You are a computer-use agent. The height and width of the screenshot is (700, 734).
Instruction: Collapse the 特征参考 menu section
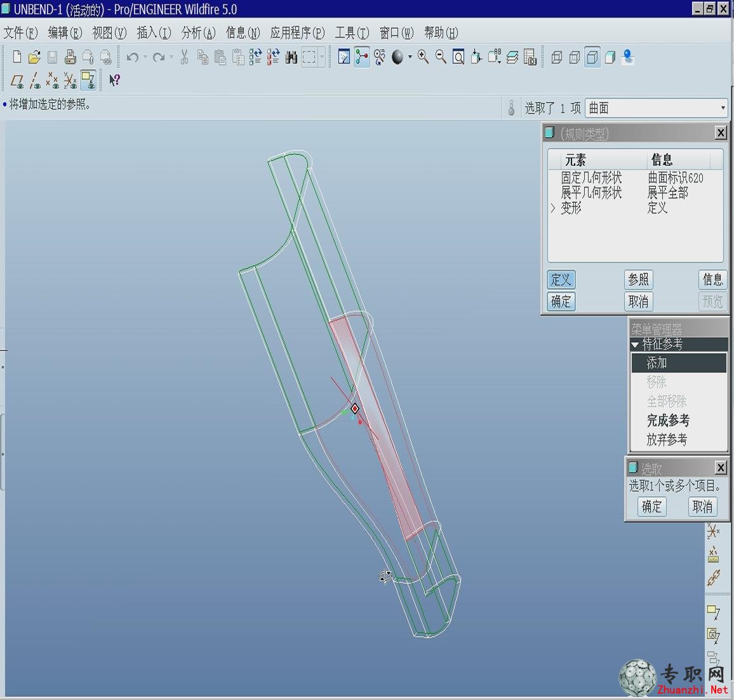[x=635, y=345]
